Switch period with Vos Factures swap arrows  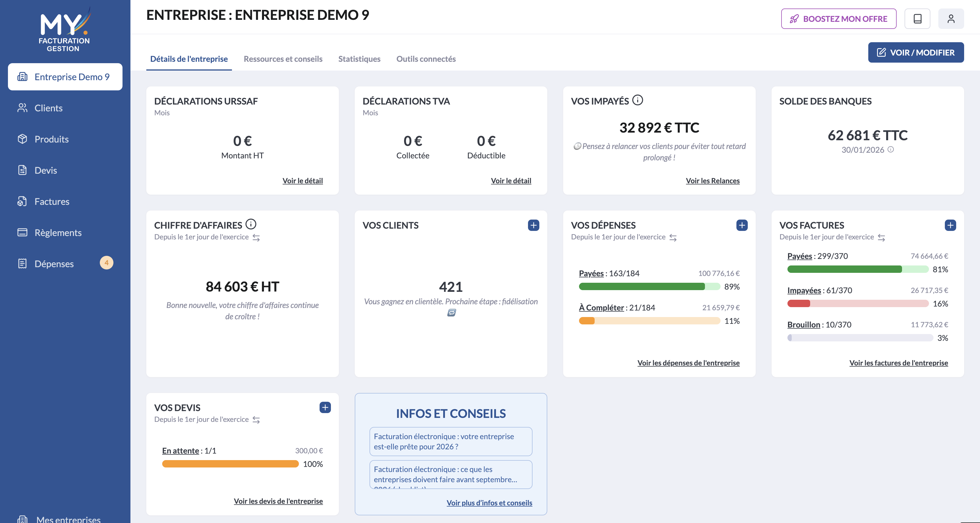pos(882,237)
